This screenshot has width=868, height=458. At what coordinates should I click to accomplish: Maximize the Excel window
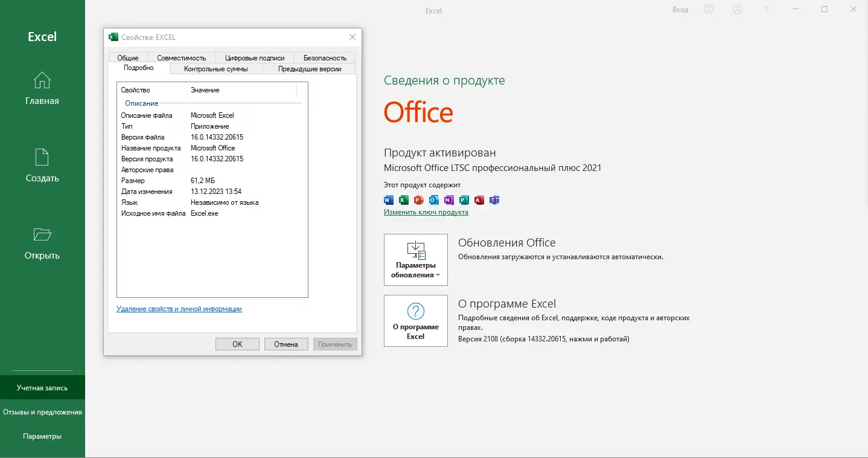pyautogui.click(x=825, y=9)
